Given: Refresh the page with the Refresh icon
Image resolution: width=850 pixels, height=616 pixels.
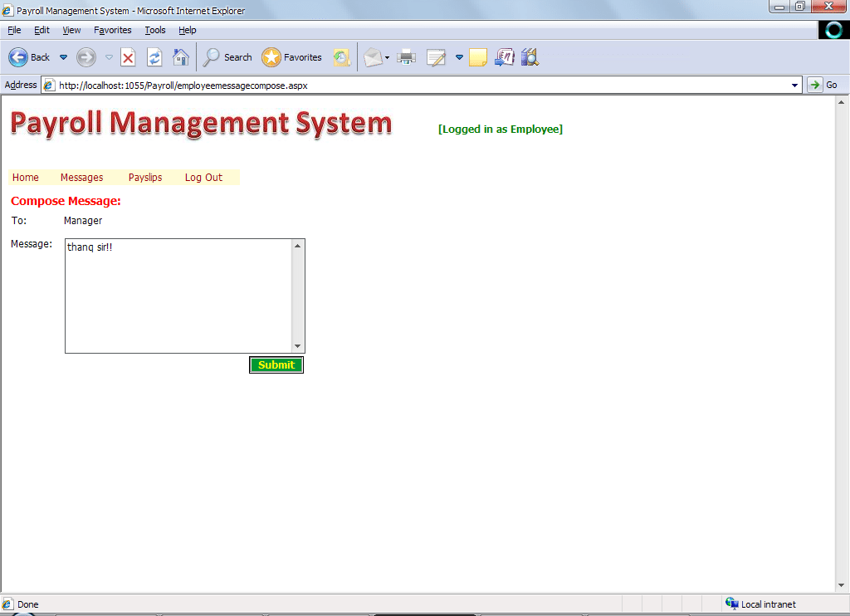Looking at the screenshot, I should 154,57.
